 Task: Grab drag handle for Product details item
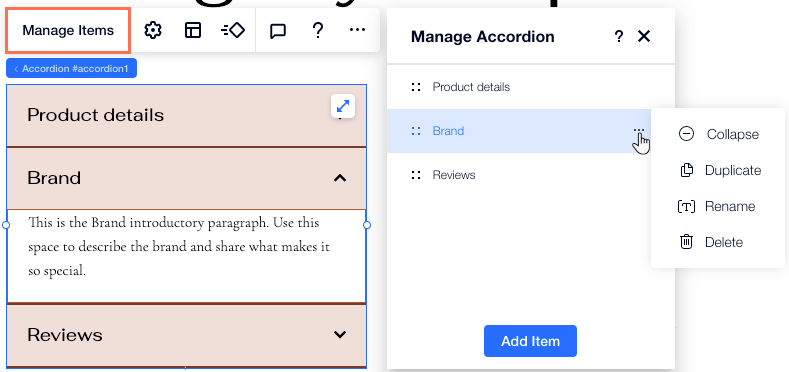tap(416, 87)
